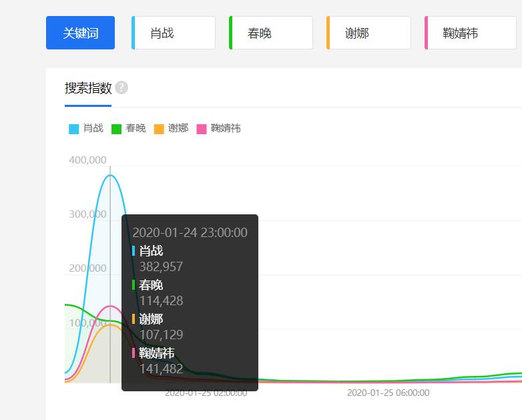The width and height of the screenshot is (522, 420).
Task: Click the pink 鞠婧祎 marker in tooltip
Action: (134, 353)
